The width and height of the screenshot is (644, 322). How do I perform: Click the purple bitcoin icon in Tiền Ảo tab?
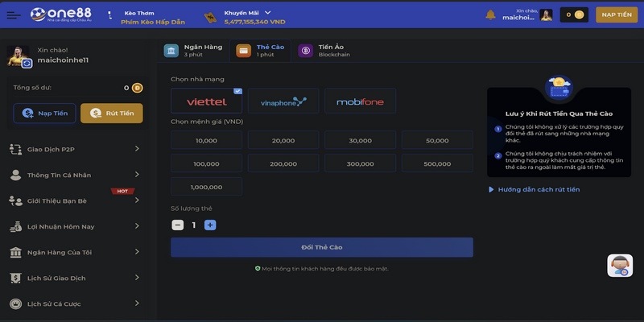click(305, 51)
